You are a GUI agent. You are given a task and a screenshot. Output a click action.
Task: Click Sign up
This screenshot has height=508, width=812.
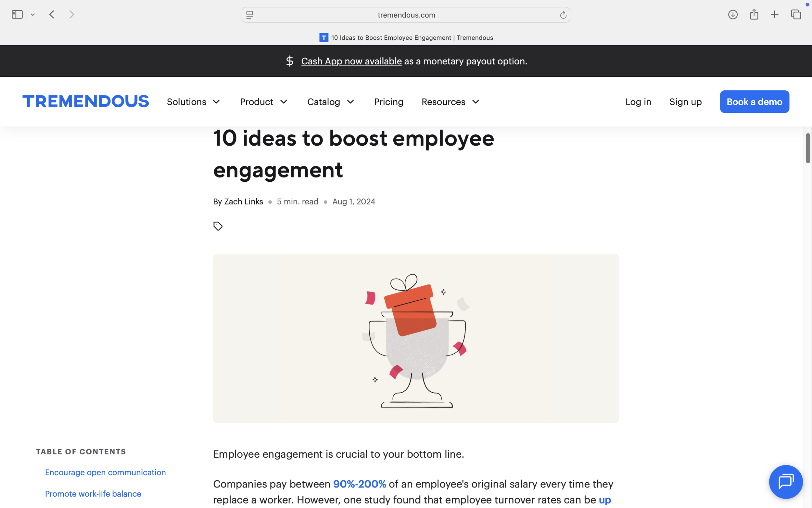tap(685, 102)
